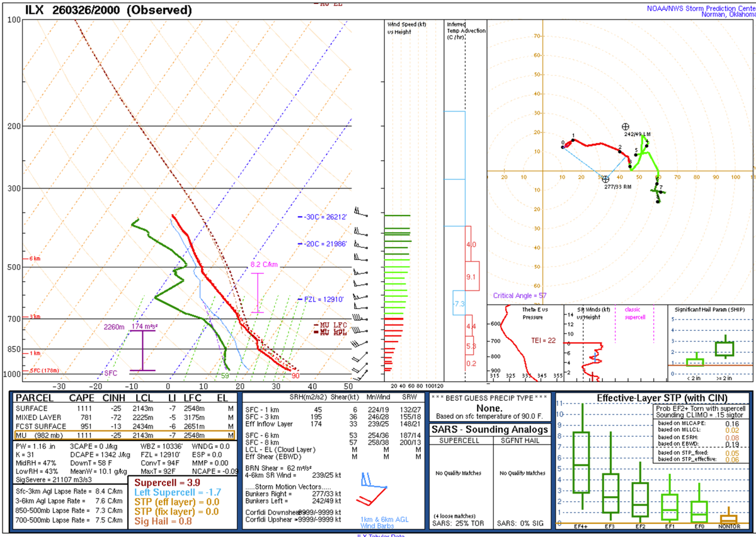Click the Bunkers left mover hodograph marker

coord(625,127)
